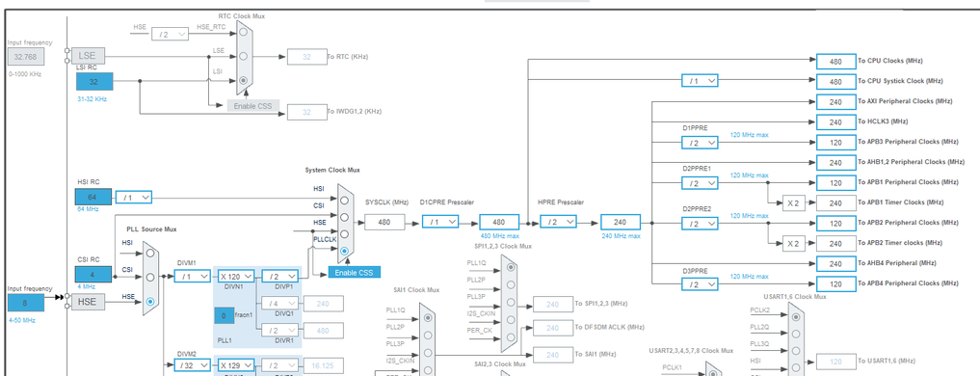The width and height of the screenshot is (980, 376).
Task: Select HSE radio in PLL Source Mux
Action: (x=150, y=302)
